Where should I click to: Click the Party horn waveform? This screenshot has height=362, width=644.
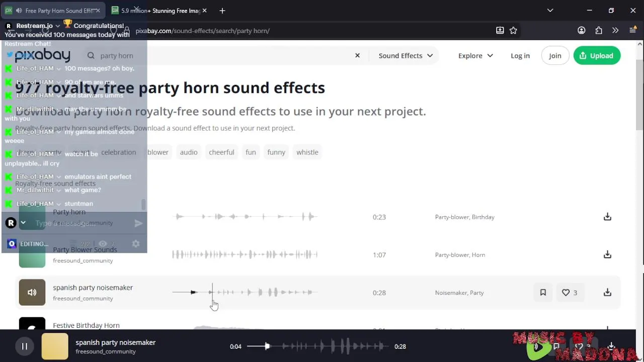[245, 217]
